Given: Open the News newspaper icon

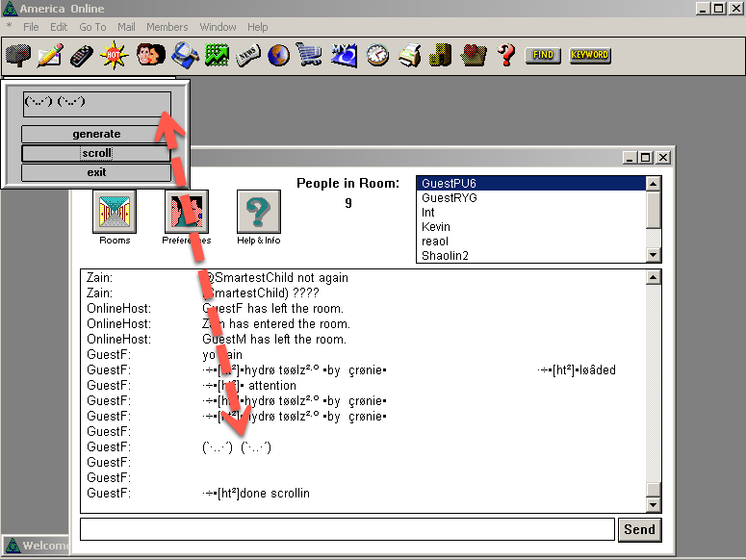Looking at the screenshot, I should click(x=248, y=55).
